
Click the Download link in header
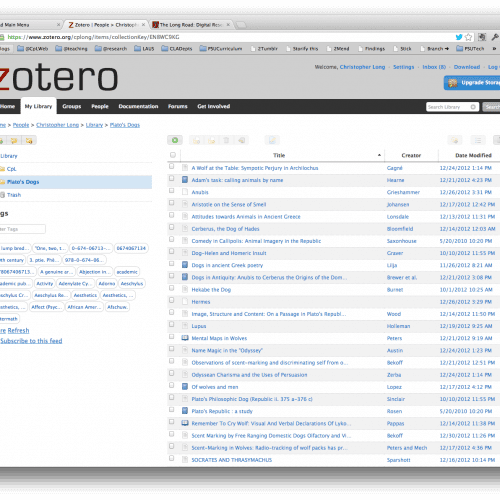point(467,67)
